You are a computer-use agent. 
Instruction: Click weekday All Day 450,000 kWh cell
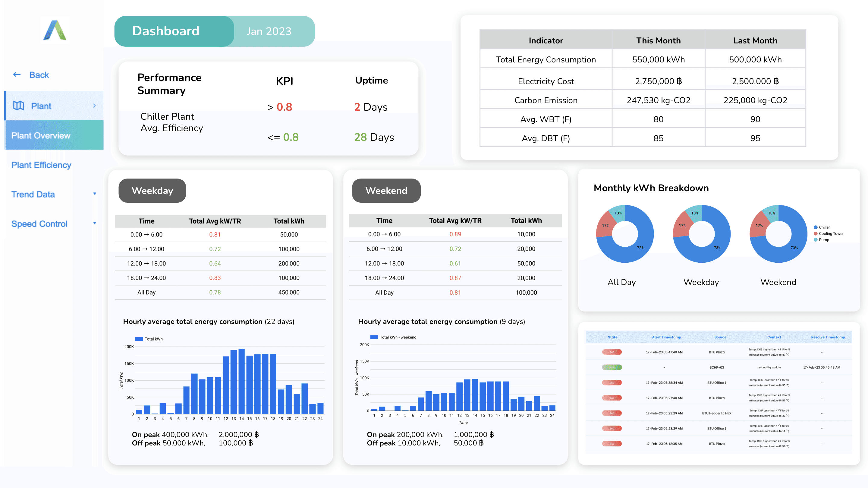tap(289, 293)
